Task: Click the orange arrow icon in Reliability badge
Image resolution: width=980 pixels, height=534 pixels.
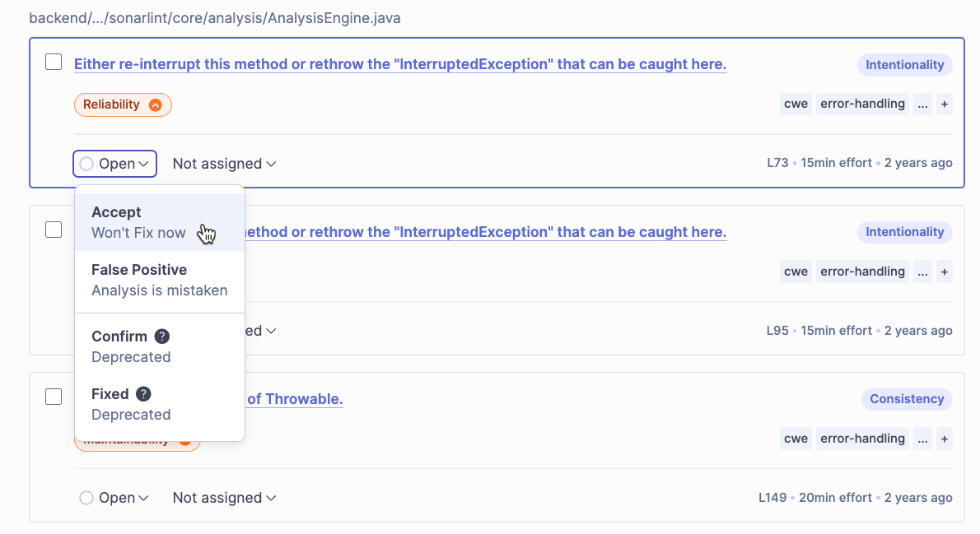Action: click(156, 104)
